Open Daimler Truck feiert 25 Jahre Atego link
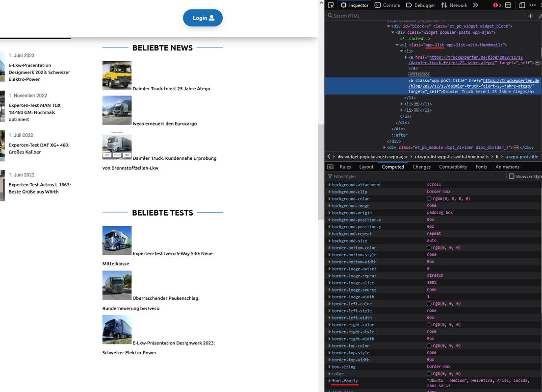542x392 pixels. point(172,89)
